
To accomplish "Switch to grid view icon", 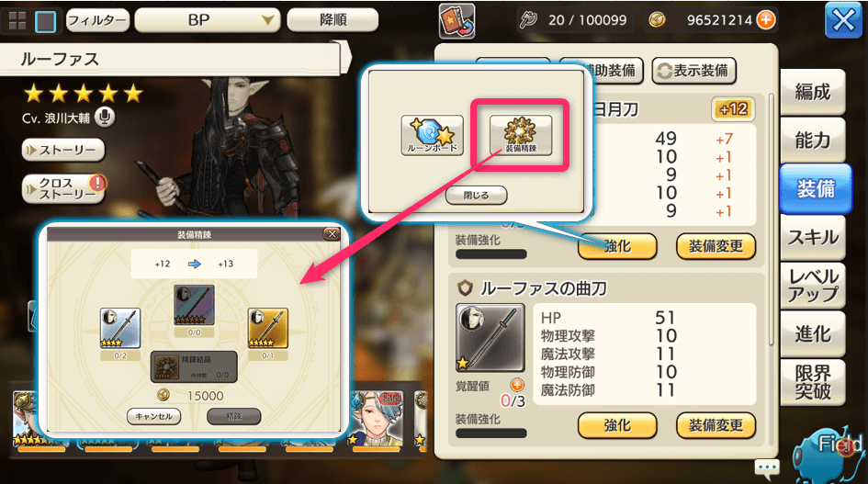I will click(17, 21).
